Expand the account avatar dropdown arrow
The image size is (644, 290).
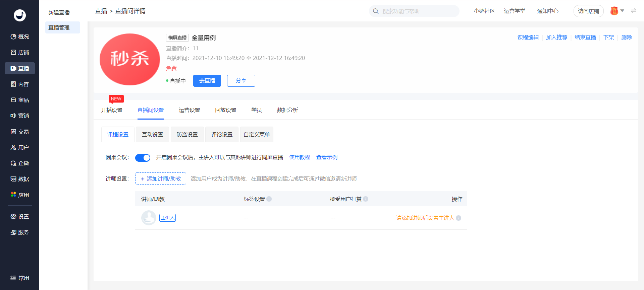click(x=622, y=11)
